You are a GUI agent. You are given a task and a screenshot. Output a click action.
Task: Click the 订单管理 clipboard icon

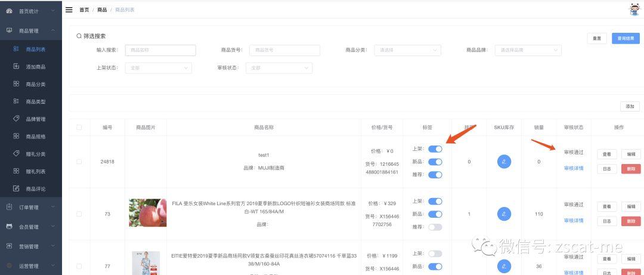10,207
